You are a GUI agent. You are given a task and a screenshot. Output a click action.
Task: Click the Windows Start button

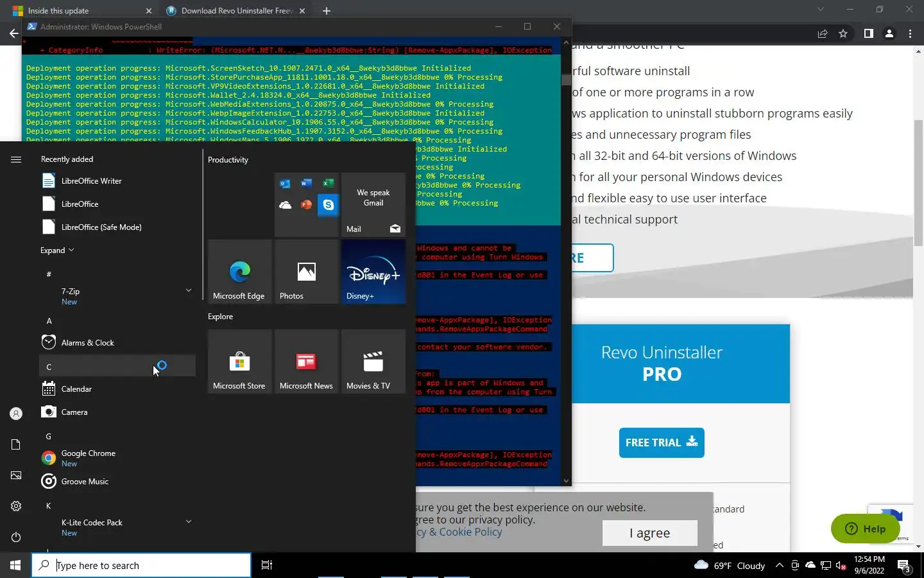click(x=15, y=565)
